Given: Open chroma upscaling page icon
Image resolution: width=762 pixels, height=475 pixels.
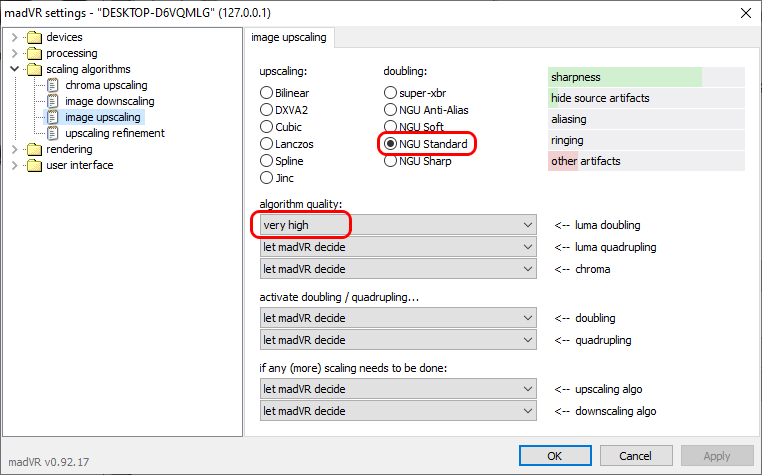Looking at the screenshot, I should [x=54, y=85].
